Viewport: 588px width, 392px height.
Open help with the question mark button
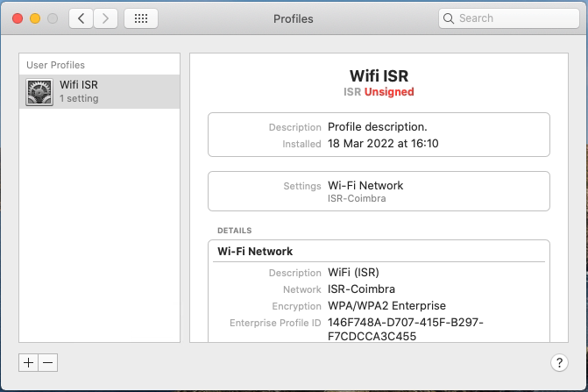click(559, 363)
